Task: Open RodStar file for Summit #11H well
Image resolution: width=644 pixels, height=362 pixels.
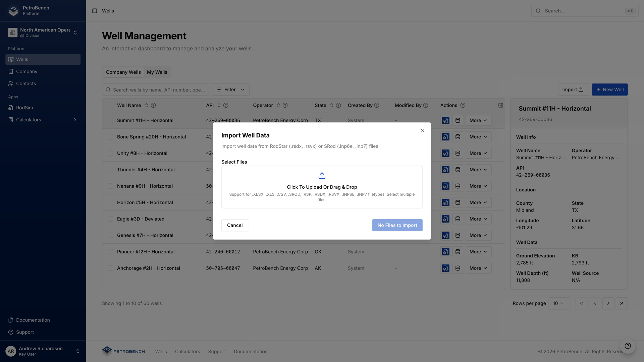Action: click(x=445, y=120)
